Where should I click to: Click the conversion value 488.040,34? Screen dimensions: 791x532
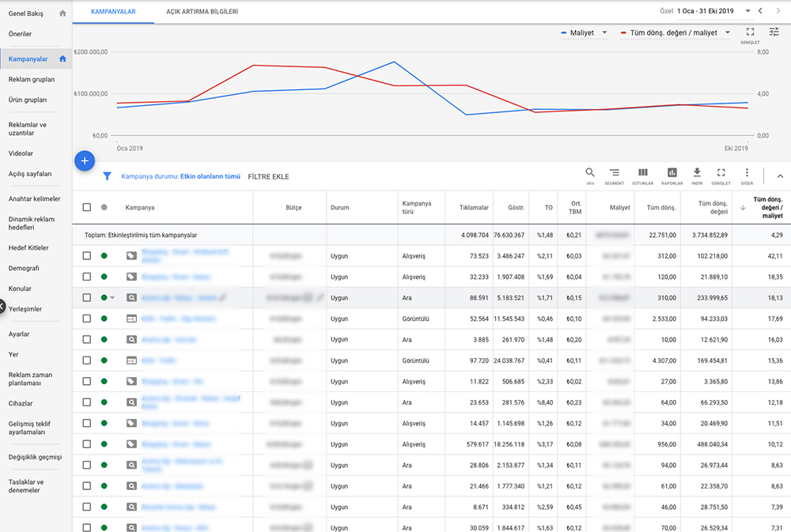tap(713, 444)
